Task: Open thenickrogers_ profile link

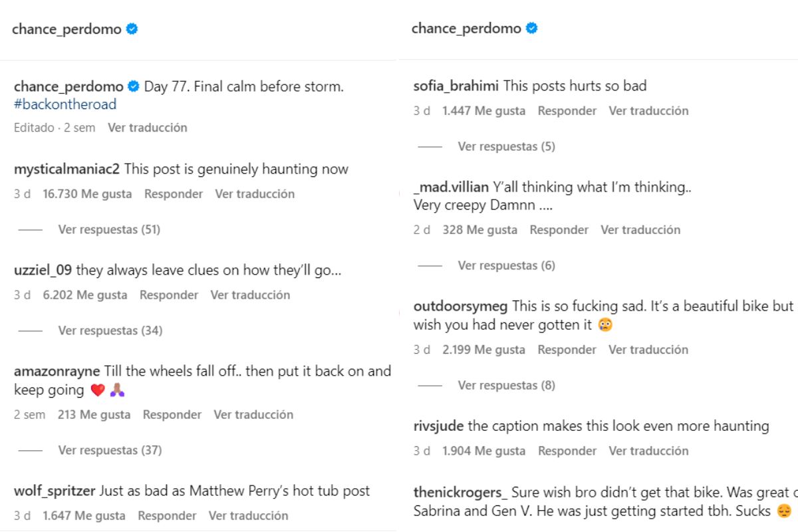Action: tap(460, 493)
